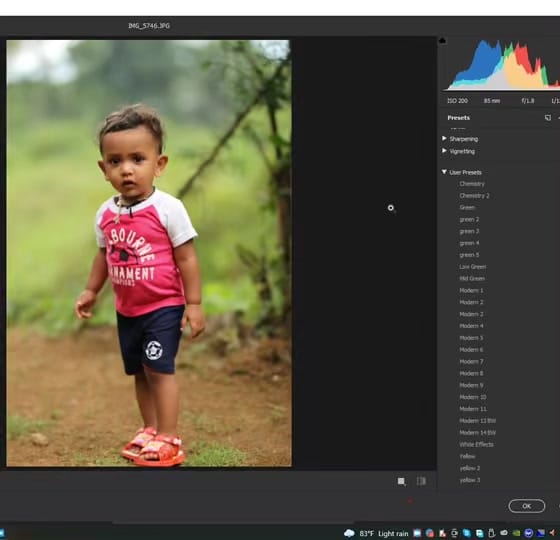Choose the Modern 9 preset

(x=471, y=385)
